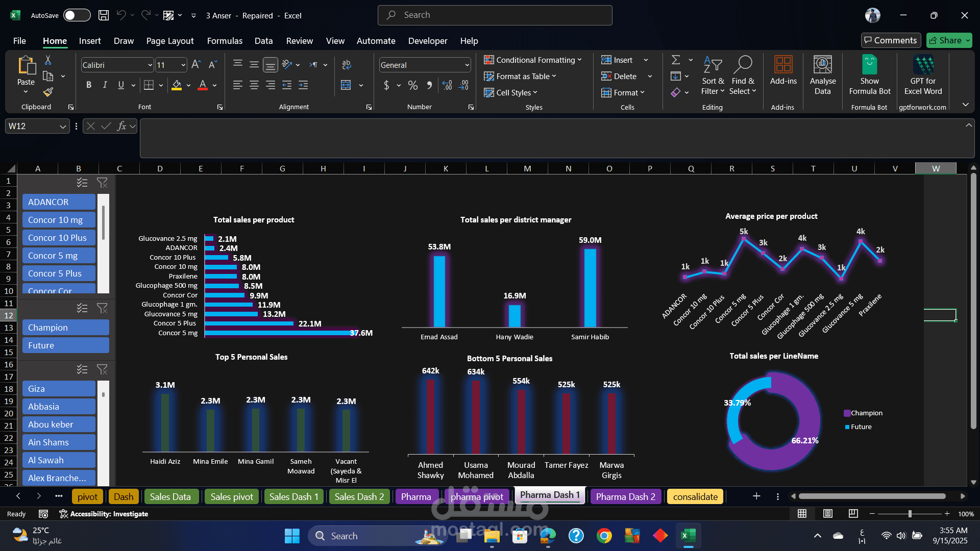Open the Name Box dropdown

[x=63, y=126]
